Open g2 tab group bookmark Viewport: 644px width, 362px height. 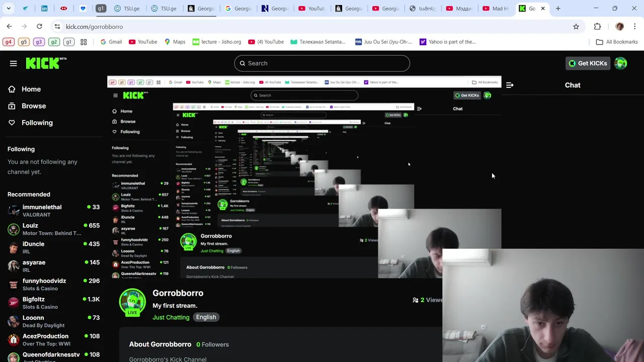(x=54, y=42)
